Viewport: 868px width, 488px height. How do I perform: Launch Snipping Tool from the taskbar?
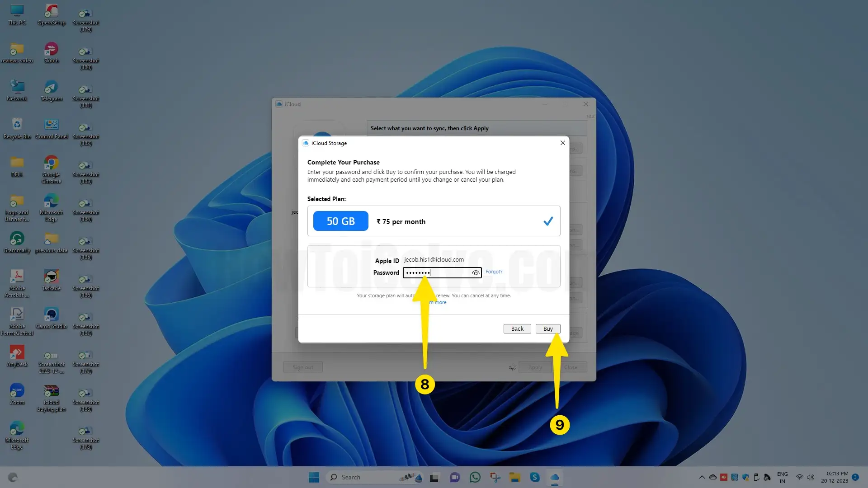click(495, 477)
